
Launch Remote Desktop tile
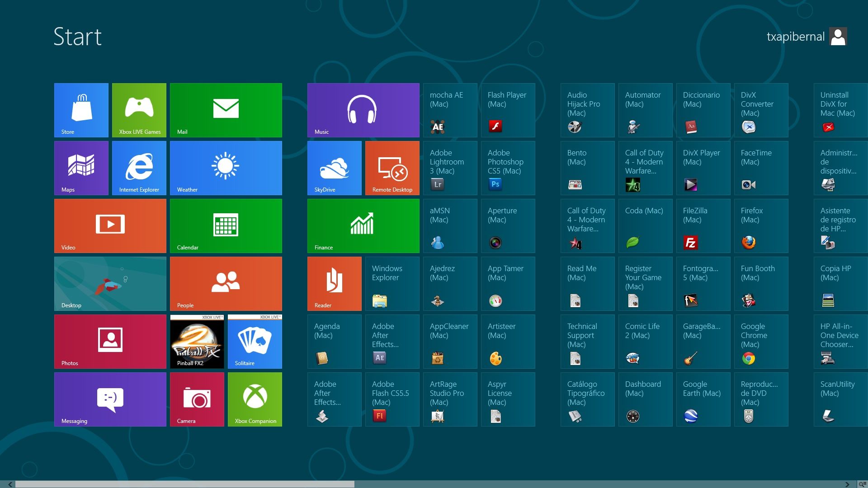click(x=392, y=168)
